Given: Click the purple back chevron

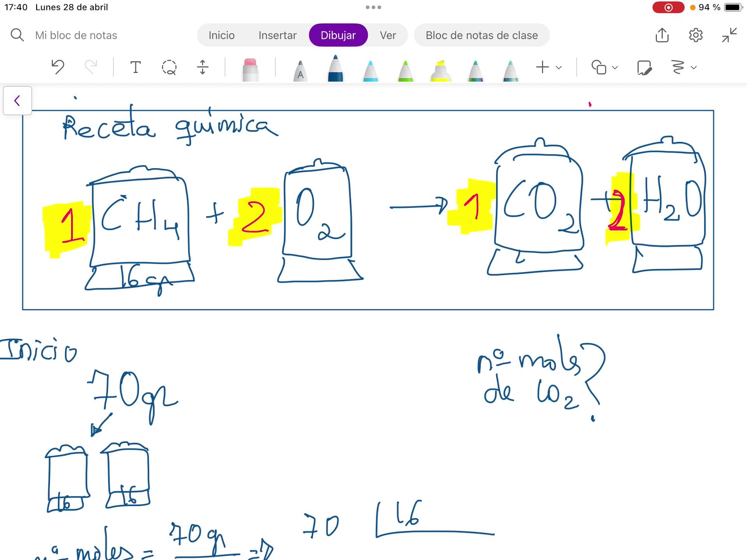Looking at the screenshot, I should tap(17, 101).
